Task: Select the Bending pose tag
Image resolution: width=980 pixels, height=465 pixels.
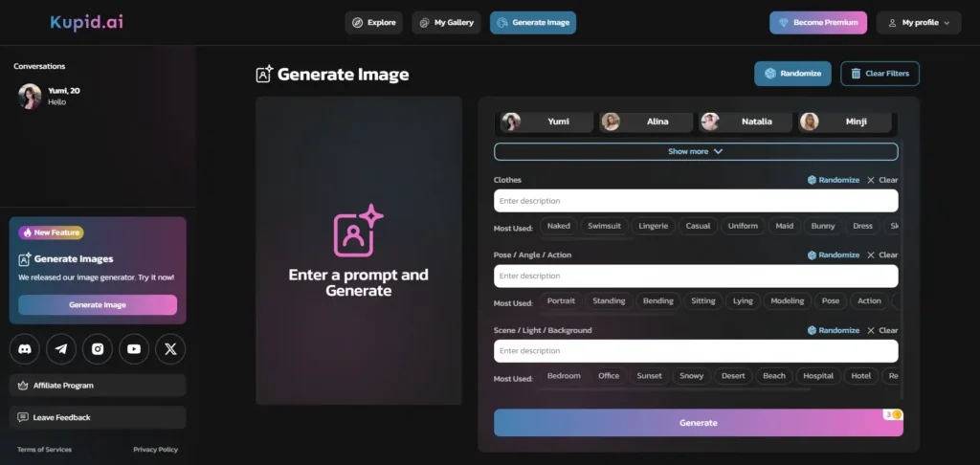Action: [658, 301]
